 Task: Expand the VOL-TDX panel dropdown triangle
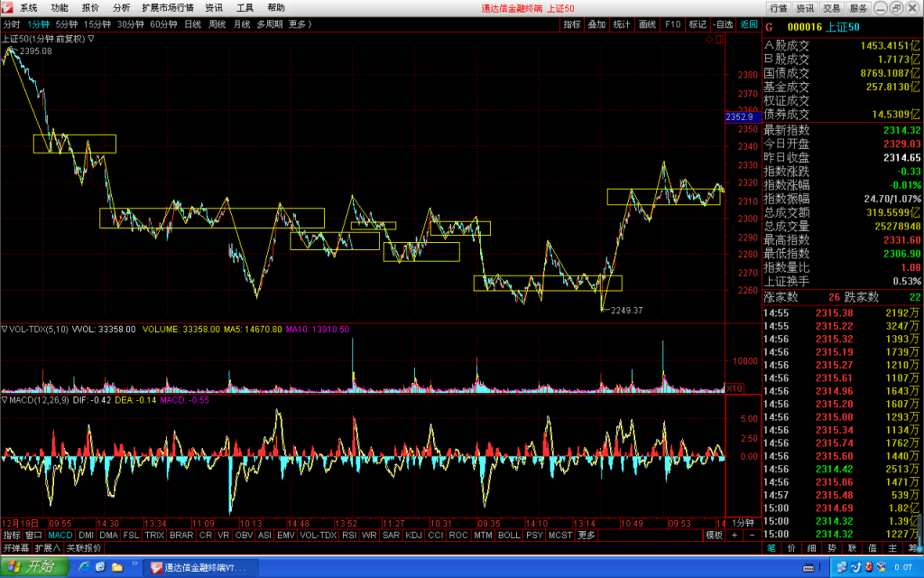click(5, 329)
